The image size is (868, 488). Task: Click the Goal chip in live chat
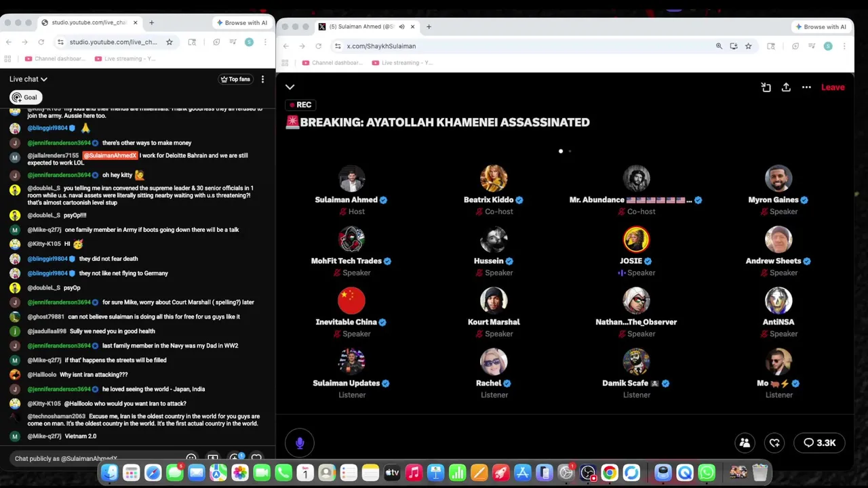(24, 98)
